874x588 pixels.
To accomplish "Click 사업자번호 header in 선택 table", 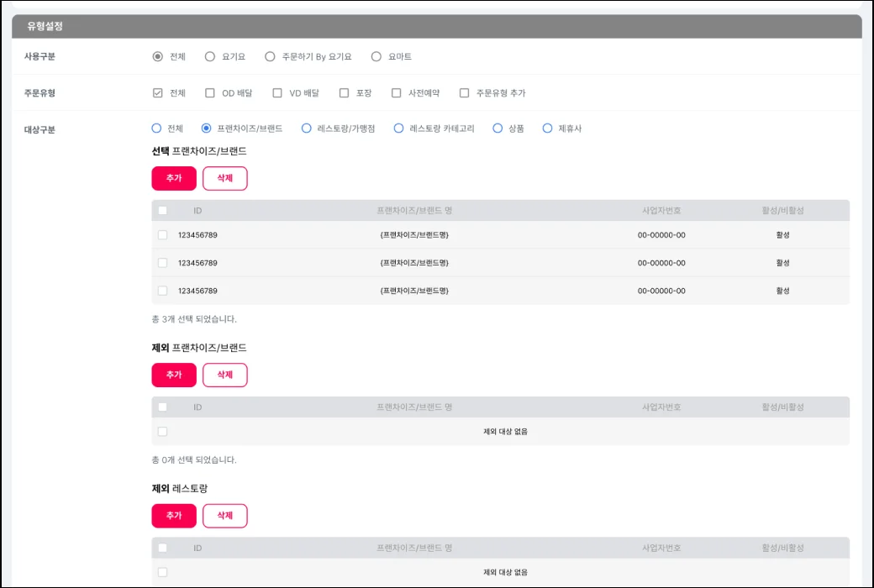I will click(x=661, y=211).
